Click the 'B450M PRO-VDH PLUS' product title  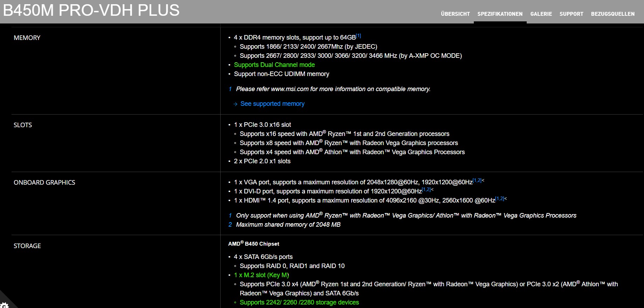pyautogui.click(x=91, y=10)
